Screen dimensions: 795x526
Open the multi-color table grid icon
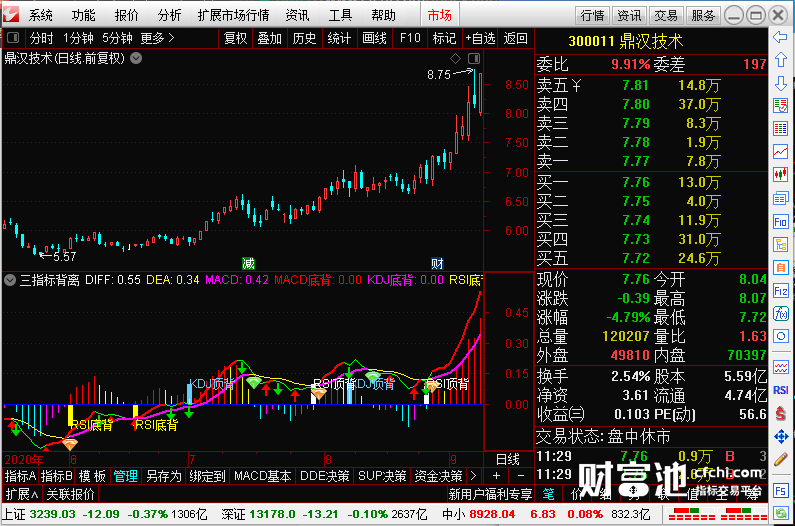coord(780,128)
